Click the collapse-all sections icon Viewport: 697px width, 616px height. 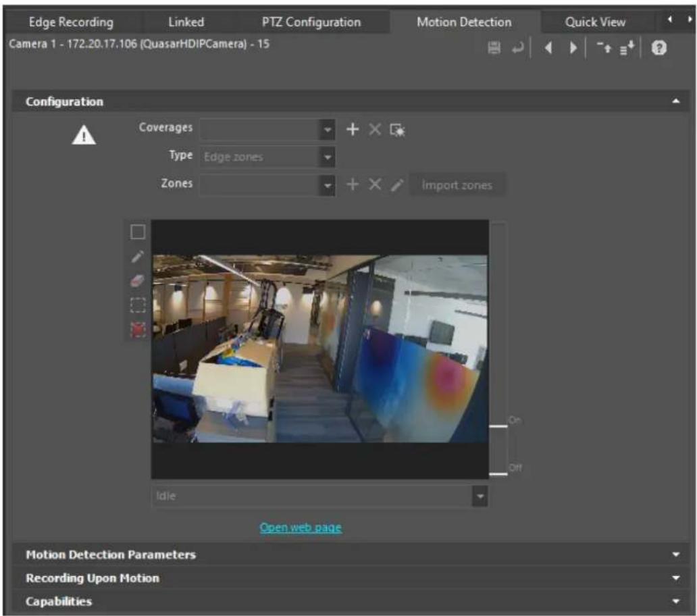tap(604, 47)
